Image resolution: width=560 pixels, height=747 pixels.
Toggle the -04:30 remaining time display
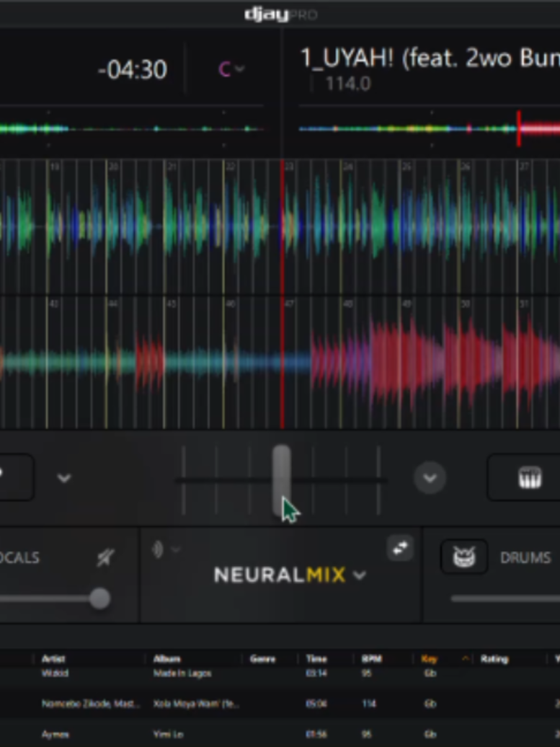132,69
